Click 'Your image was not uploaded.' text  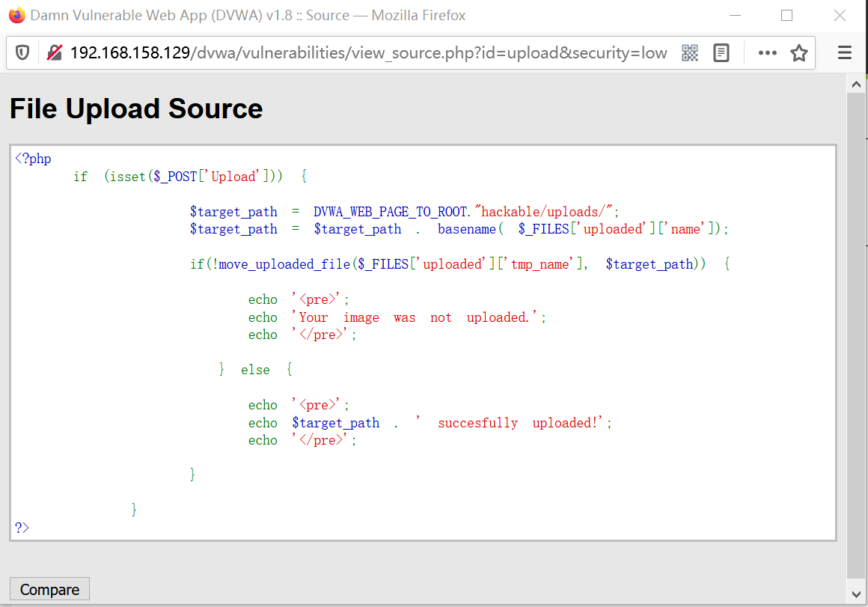click(x=415, y=317)
